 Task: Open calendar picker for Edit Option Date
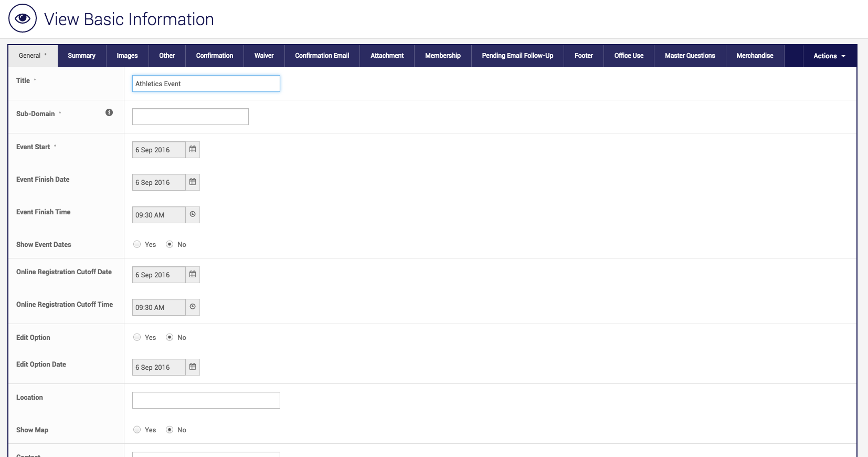tap(193, 367)
